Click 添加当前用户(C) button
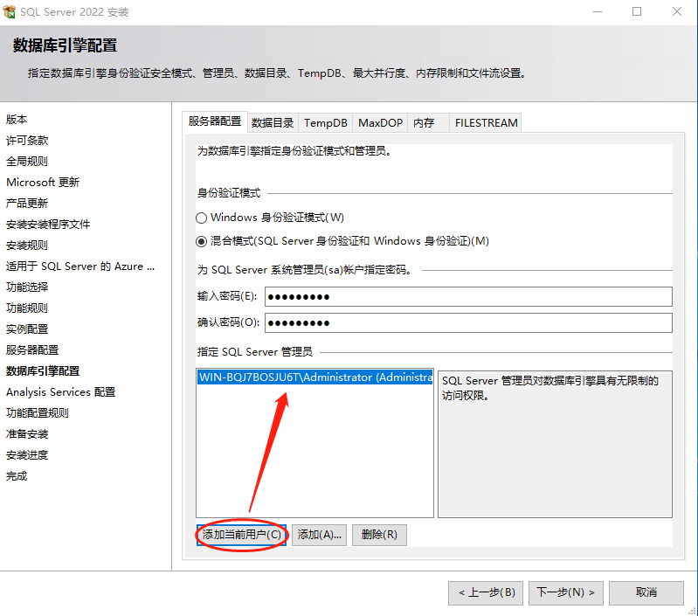698x616 pixels. click(242, 535)
